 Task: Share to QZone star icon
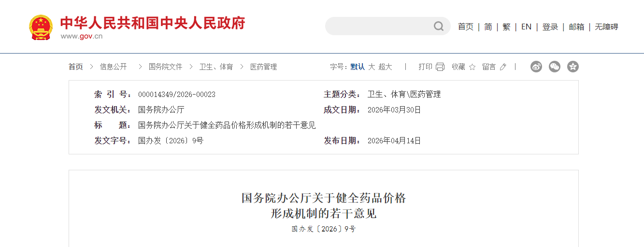click(573, 67)
